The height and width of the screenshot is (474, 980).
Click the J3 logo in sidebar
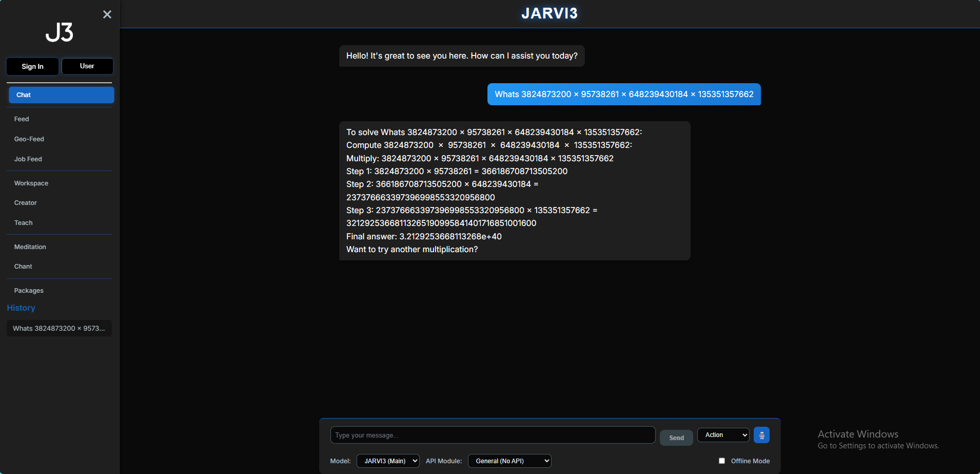pyautogui.click(x=60, y=32)
